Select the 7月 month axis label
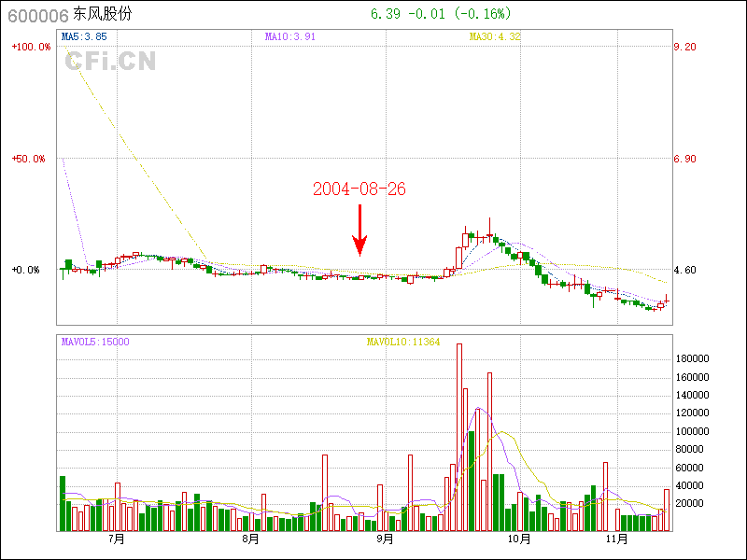 click(x=117, y=539)
